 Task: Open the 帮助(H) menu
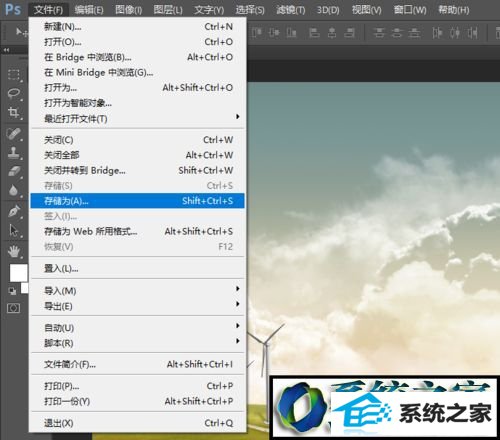tap(454, 10)
